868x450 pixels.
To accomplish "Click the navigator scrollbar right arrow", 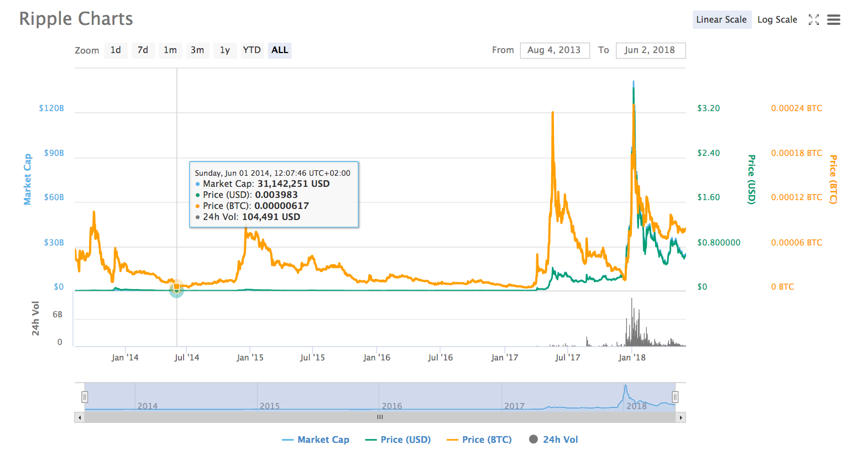I will click(x=681, y=418).
